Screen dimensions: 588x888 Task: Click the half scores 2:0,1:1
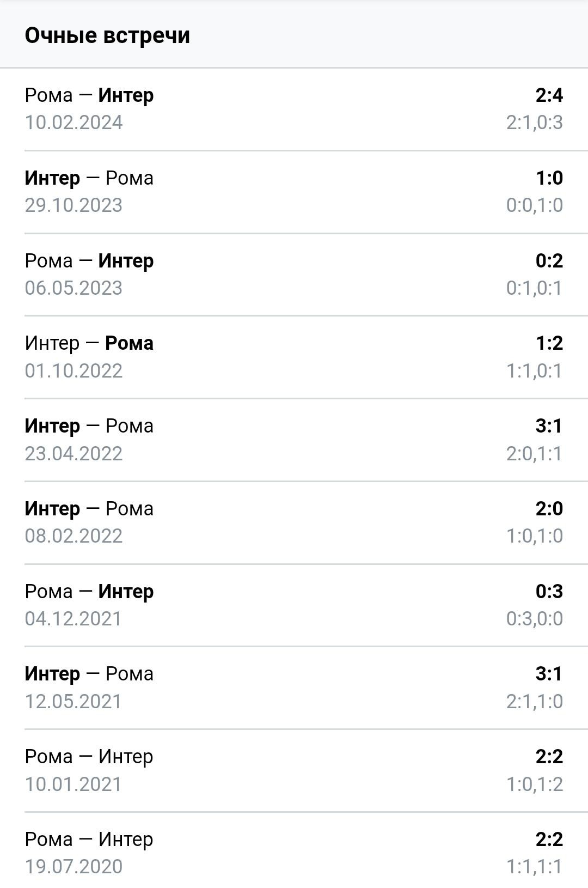click(x=534, y=454)
